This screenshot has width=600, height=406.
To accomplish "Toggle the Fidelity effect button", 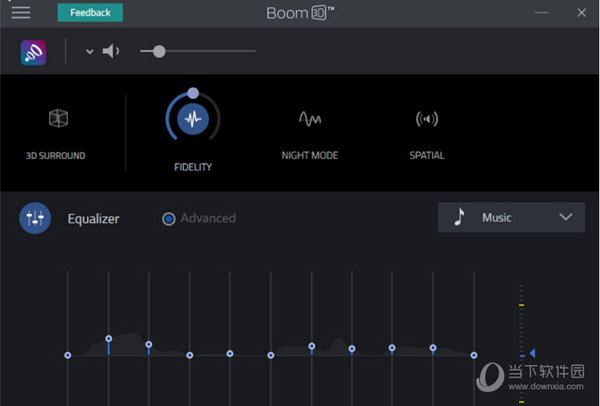I will [x=193, y=119].
